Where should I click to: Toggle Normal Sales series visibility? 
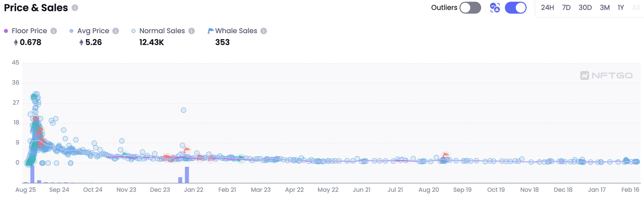coord(162,31)
